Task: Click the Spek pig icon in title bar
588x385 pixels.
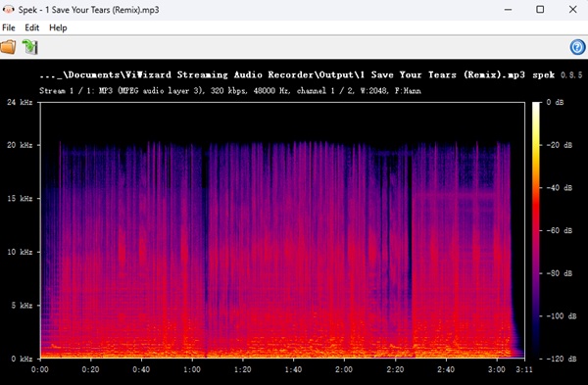Action: 8,10
